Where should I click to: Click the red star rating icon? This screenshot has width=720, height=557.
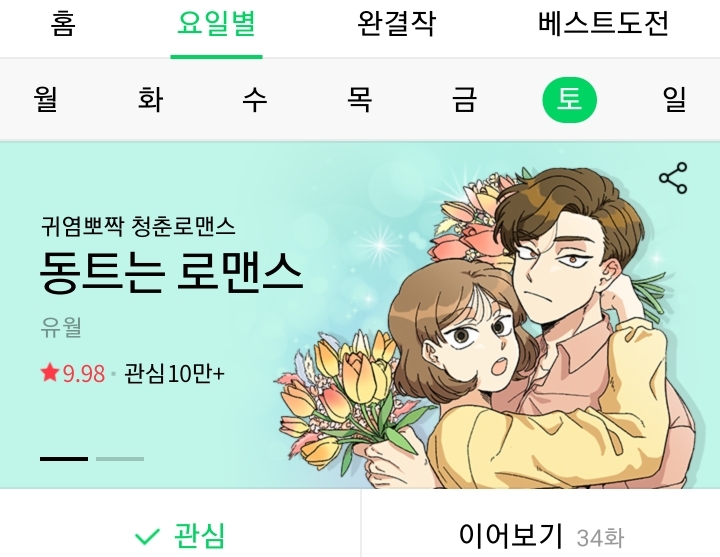point(50,372)
